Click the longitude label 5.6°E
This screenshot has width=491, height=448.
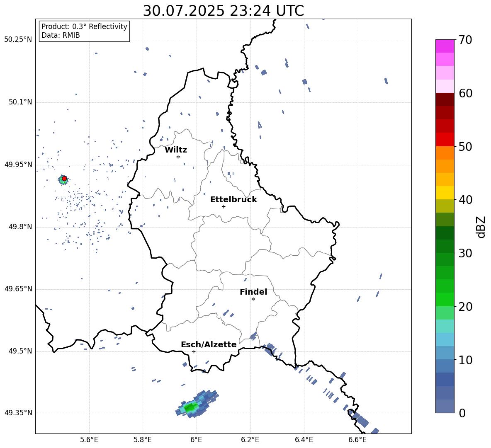[89, 440]
